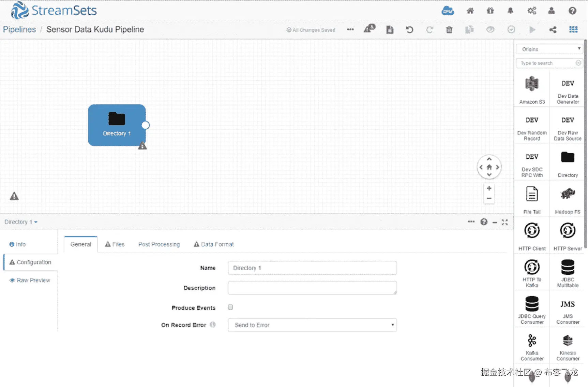The width and height of the screenshot is (588, 387).
Task: Open the Info side tab
Action: click(x=17, y=244)
